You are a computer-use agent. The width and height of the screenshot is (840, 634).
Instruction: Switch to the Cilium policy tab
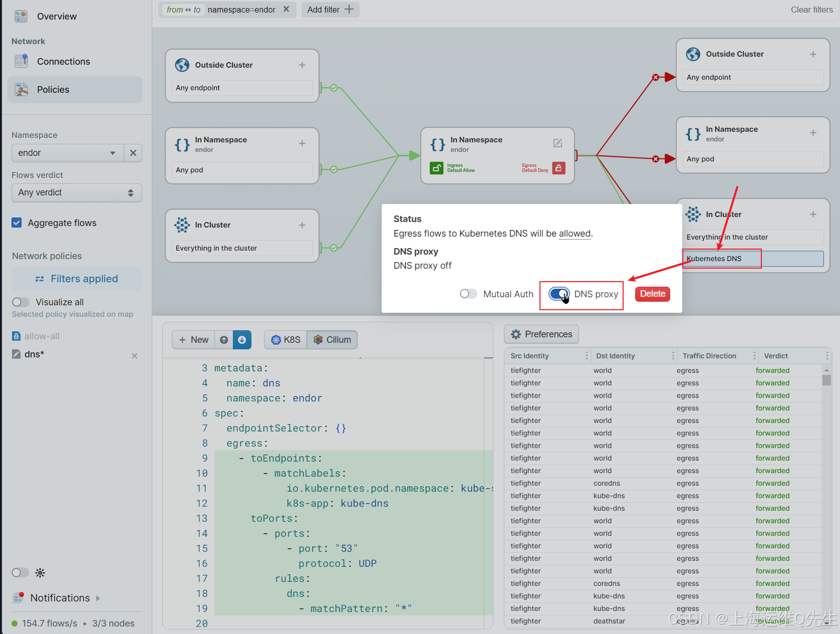pyautogui.click(x=332, y=340)
